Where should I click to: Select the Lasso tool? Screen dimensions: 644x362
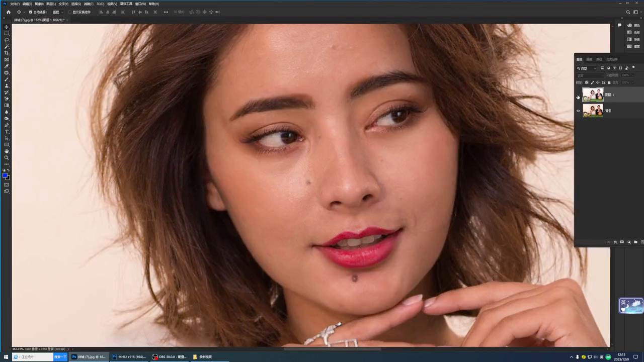(7, 40)
